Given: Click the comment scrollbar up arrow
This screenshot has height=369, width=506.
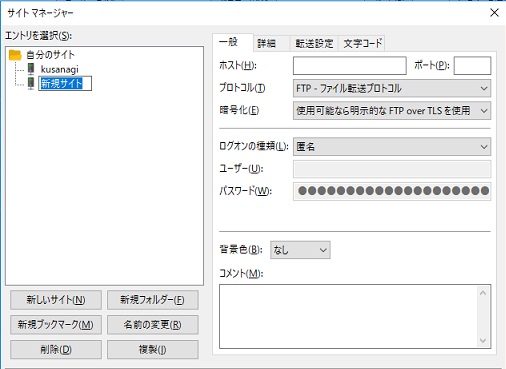Looking at the screenshot, I should 483,293.
